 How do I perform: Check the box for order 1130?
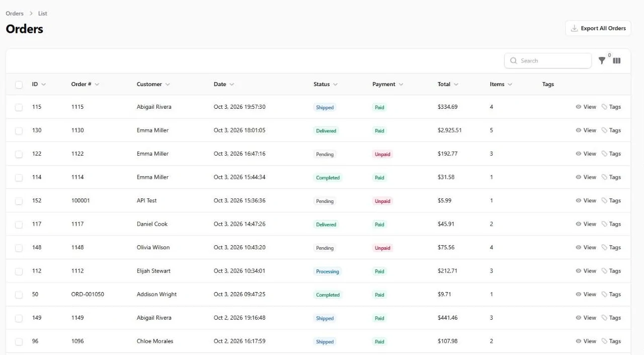click(19, 131)
